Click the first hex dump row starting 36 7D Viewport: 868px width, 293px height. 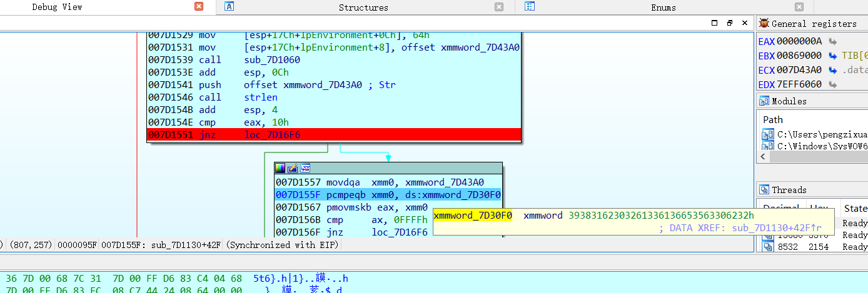tap(176, 278)
